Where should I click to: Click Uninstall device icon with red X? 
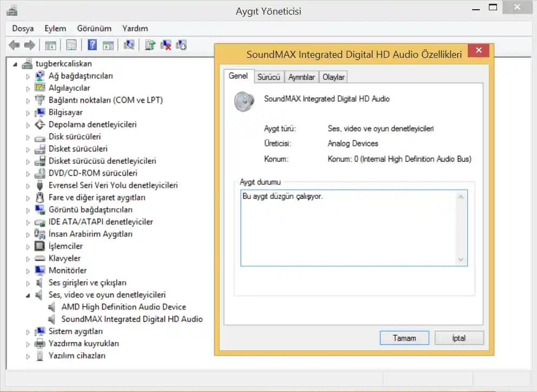tap(166, 45)
